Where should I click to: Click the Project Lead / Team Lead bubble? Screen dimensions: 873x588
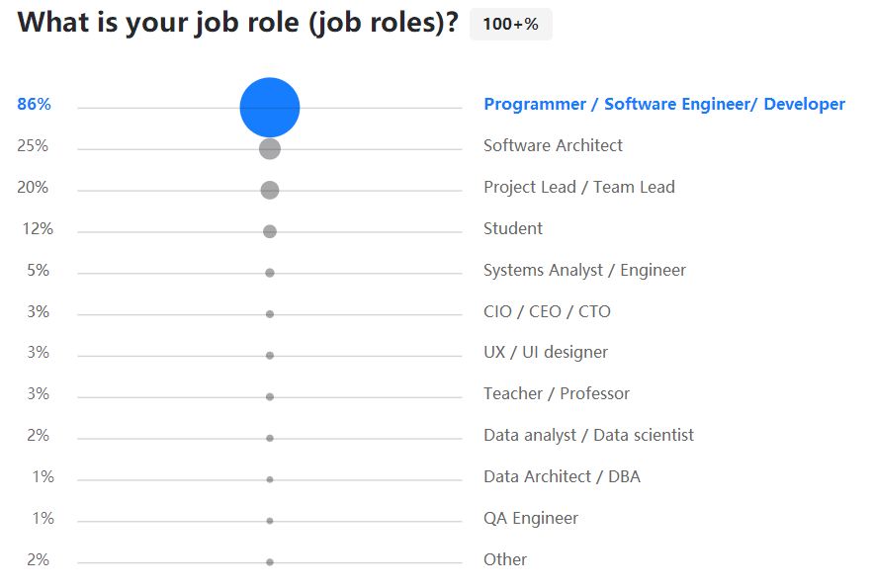click(270, 191)
